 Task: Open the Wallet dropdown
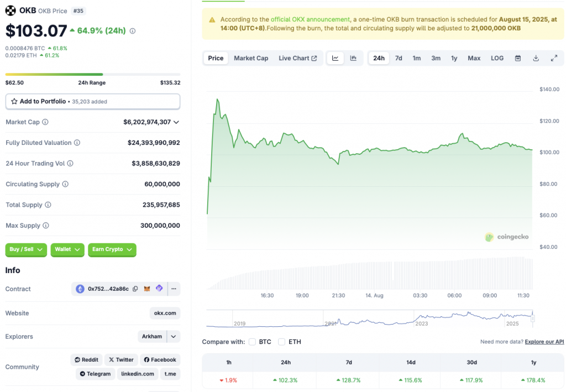click(x=67, y=249)
